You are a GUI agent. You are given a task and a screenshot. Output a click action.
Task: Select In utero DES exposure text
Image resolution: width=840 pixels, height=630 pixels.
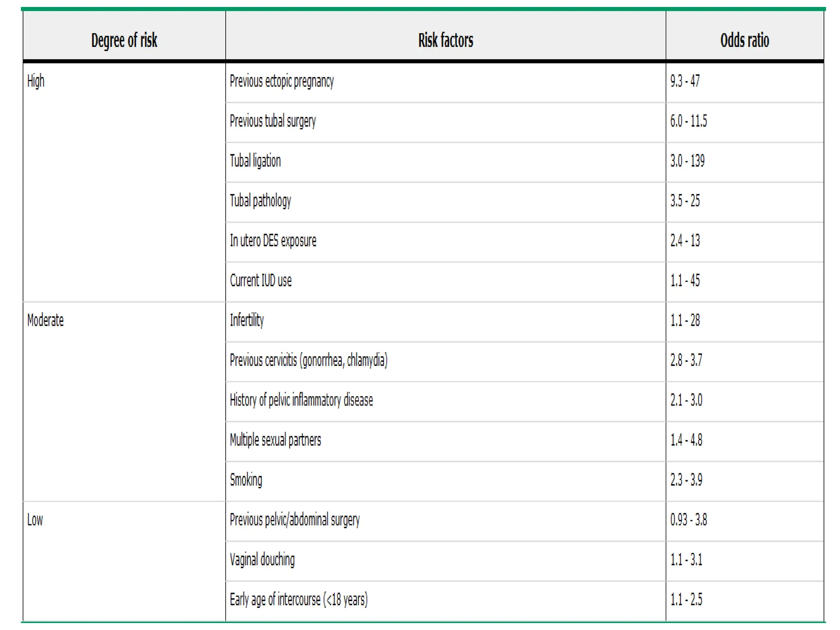coord(273,240)
